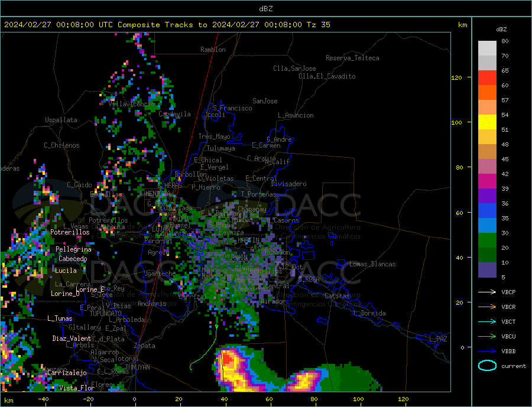Click the 'Reserva_Telteca' map label

tap(352, 58)
